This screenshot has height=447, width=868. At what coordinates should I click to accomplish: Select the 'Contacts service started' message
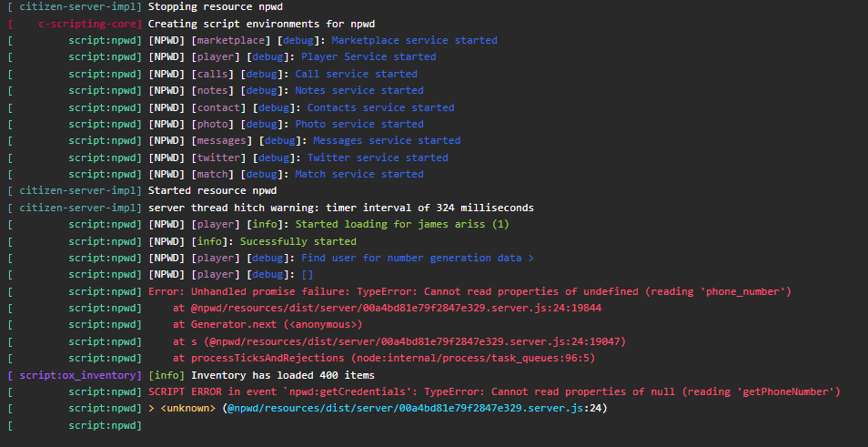[380, 107]
